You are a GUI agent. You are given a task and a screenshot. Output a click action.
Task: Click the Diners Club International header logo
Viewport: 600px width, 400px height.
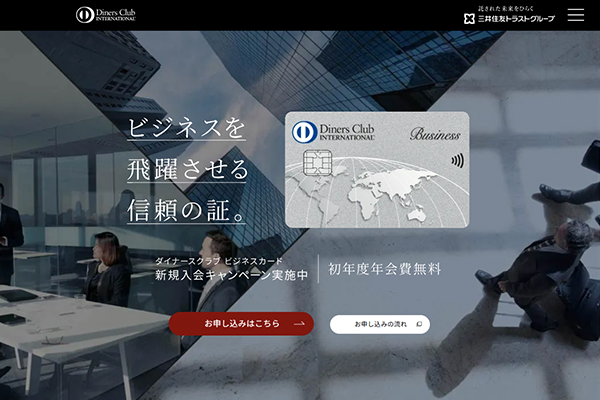click(106, 15)
